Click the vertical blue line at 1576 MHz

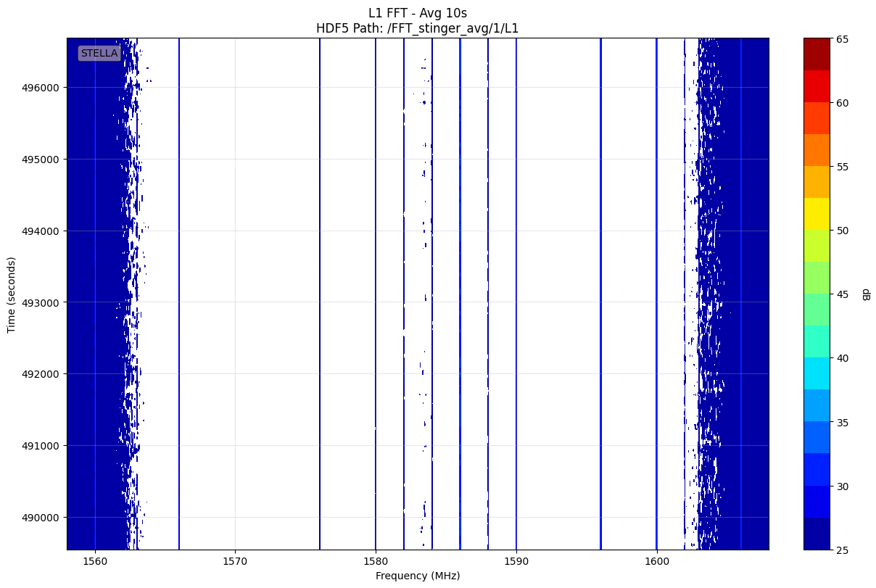click(x=320, y=290)
